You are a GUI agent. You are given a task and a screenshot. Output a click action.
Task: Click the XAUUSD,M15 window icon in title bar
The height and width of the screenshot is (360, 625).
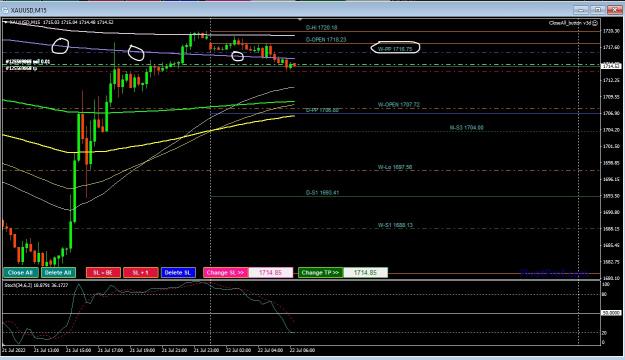click(6, 10)
